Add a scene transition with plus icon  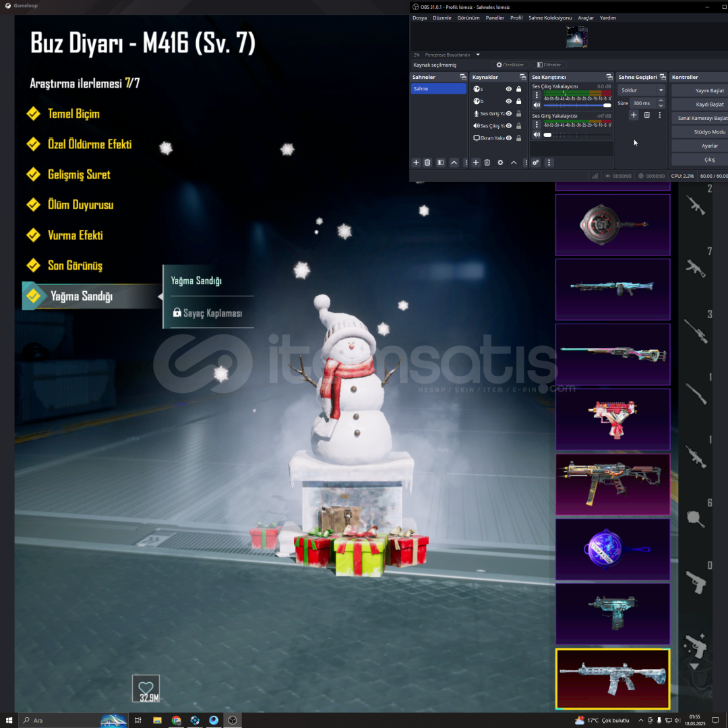(x=633, y=115)
